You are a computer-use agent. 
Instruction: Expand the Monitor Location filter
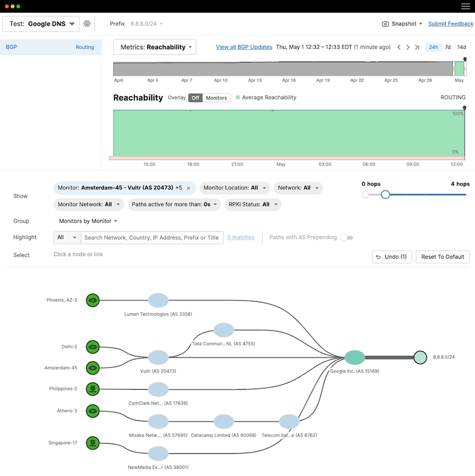pos(235,188)
